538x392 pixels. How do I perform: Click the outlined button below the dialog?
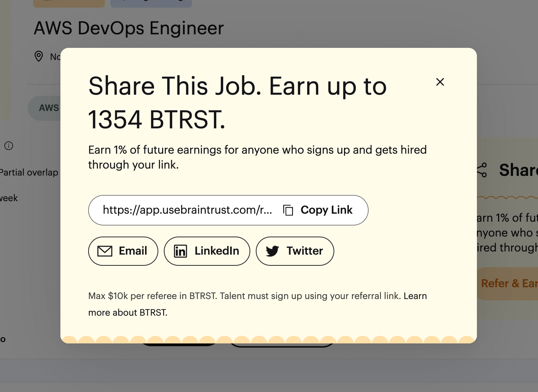(x=281, y=345)
